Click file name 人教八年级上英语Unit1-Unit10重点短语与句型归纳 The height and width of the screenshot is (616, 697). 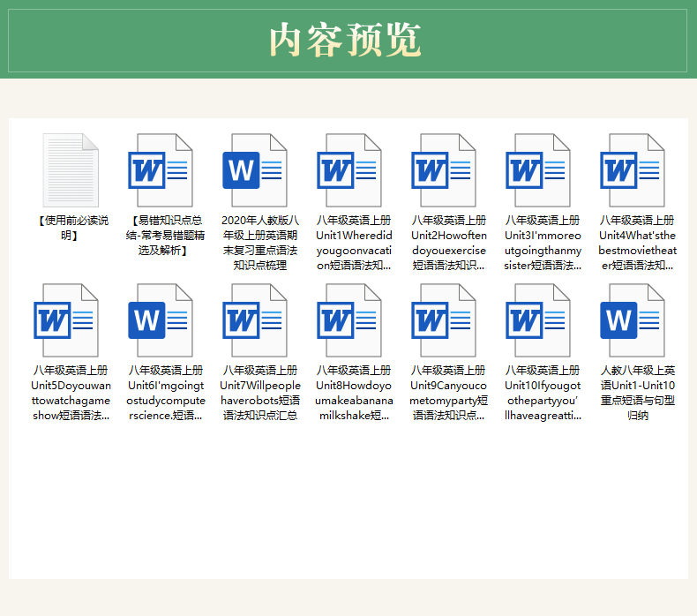click(637, 394)
